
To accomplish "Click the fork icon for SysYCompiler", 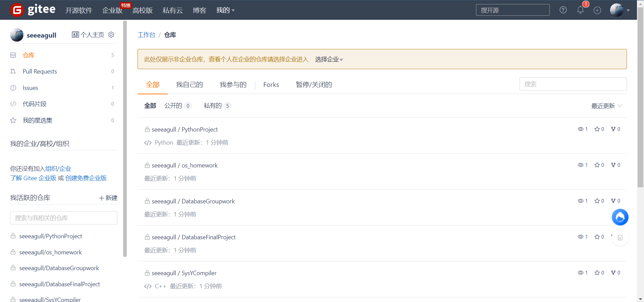I will 613,273.
